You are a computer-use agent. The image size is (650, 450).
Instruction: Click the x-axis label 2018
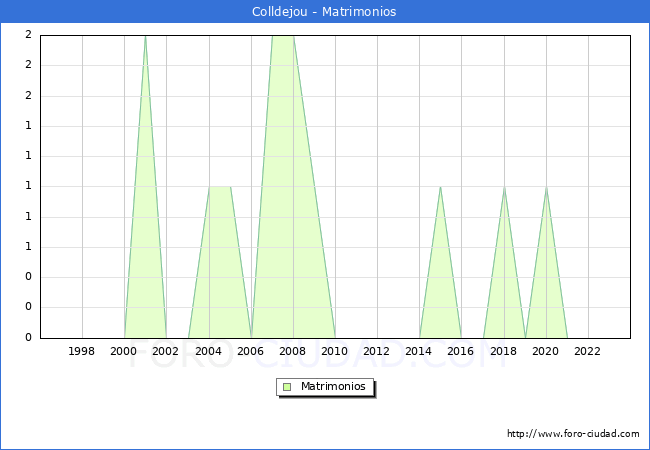point(503,351)
